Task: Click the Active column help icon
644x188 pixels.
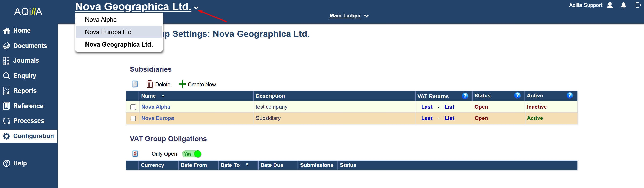Action: point(570,96)
